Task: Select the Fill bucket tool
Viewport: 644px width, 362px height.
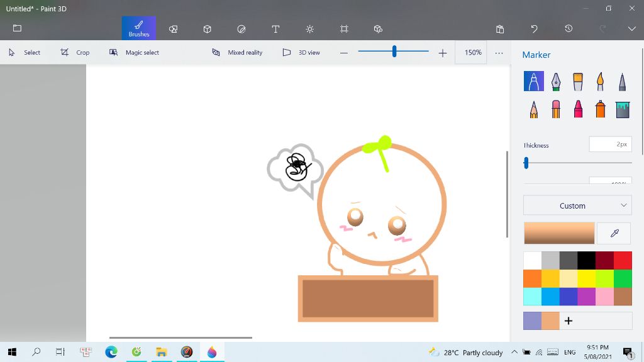Action: click(622, 109)
